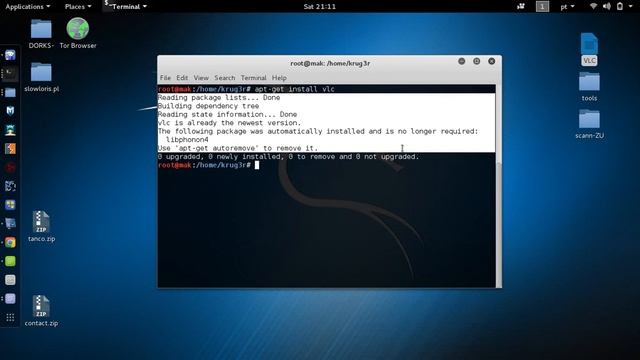Click the Wi-Fi network icon in the top bar

coord(593,6)
